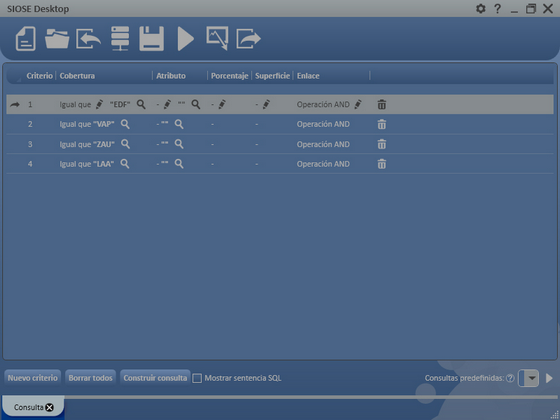Run the predefined query play arrow
The height and width of the screenshot is (420, 560).
(549, 378)
